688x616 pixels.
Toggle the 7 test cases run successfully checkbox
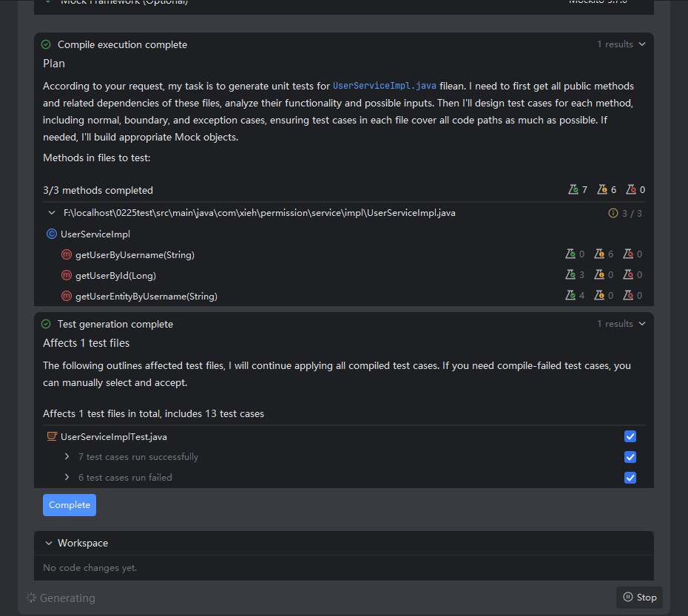(x=630, y=458)
